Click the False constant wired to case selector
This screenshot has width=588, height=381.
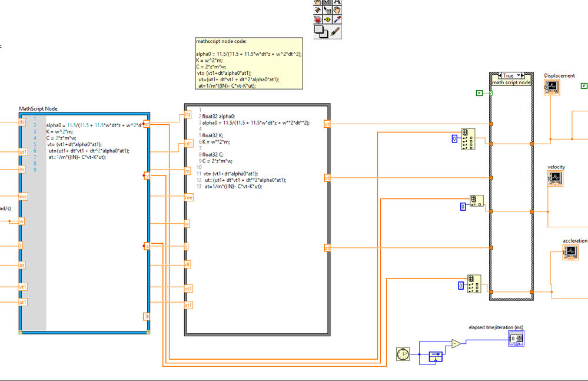click(x=479, y=92)
